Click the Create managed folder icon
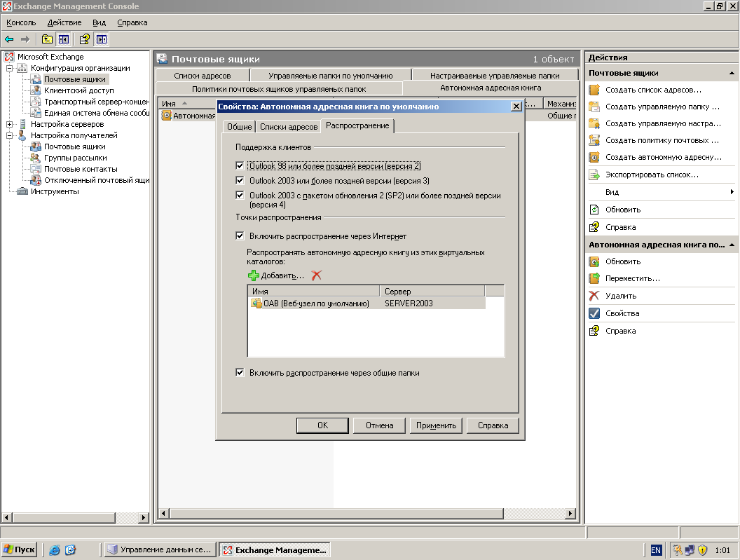Image resolution: width=740 pixels, height=560 pixels. (594, 107)
